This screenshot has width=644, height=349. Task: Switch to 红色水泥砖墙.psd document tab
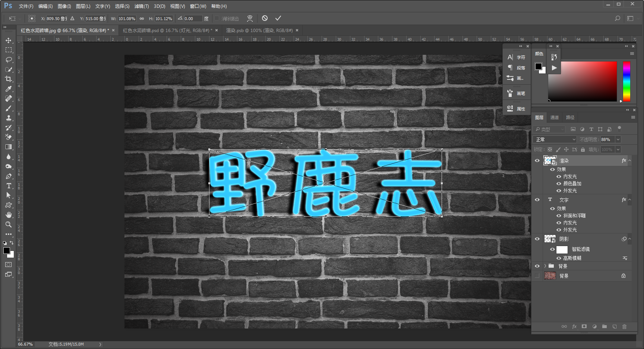click(167, 30)
